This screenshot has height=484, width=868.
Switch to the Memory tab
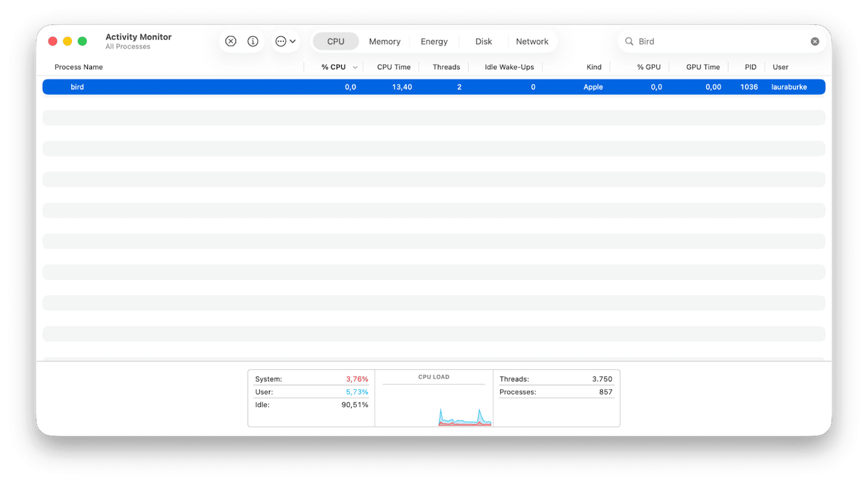384,41
